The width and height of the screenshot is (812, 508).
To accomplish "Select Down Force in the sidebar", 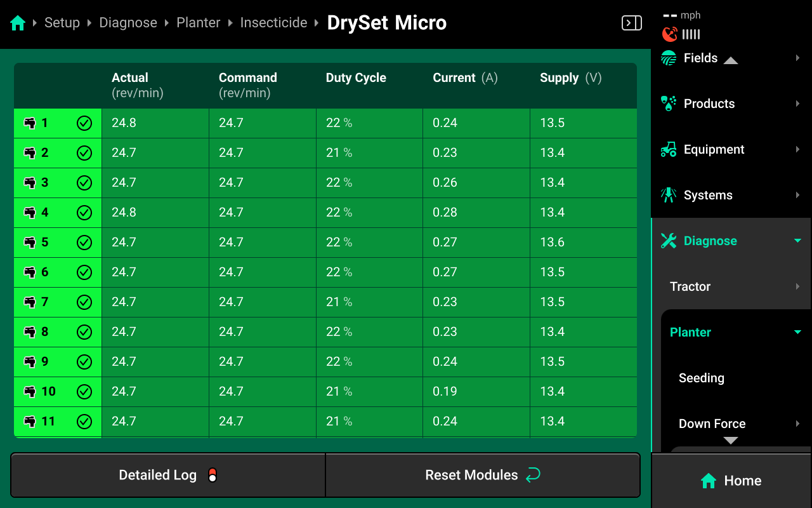I will coord(712,424).
